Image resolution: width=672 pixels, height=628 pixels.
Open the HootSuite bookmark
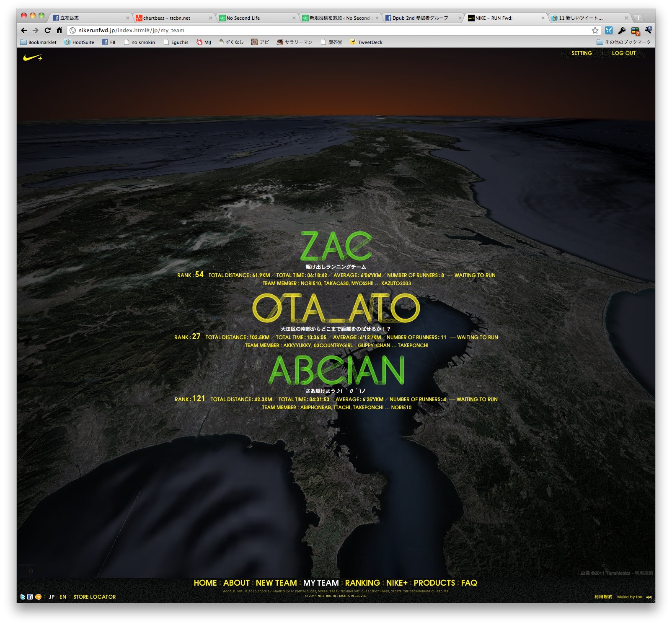[79, 42]
